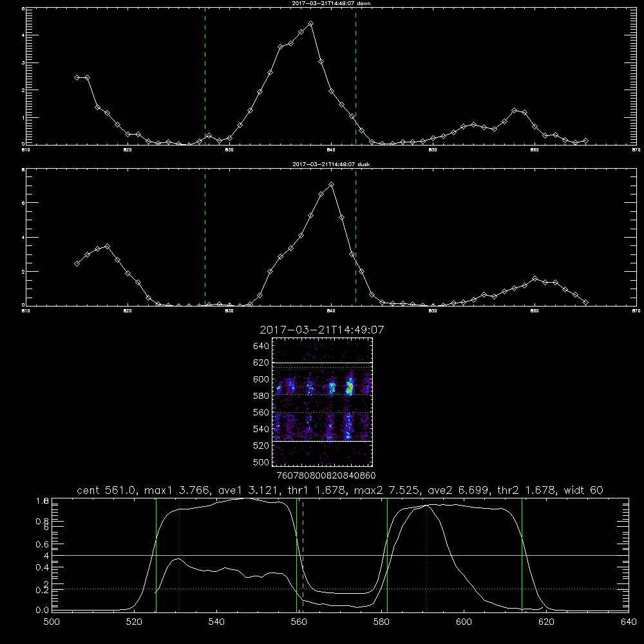The width and height of the screenshot is (644, 644).
Task: Click the red dotted peak marker near 531
Action: click(x=180, y=555)
